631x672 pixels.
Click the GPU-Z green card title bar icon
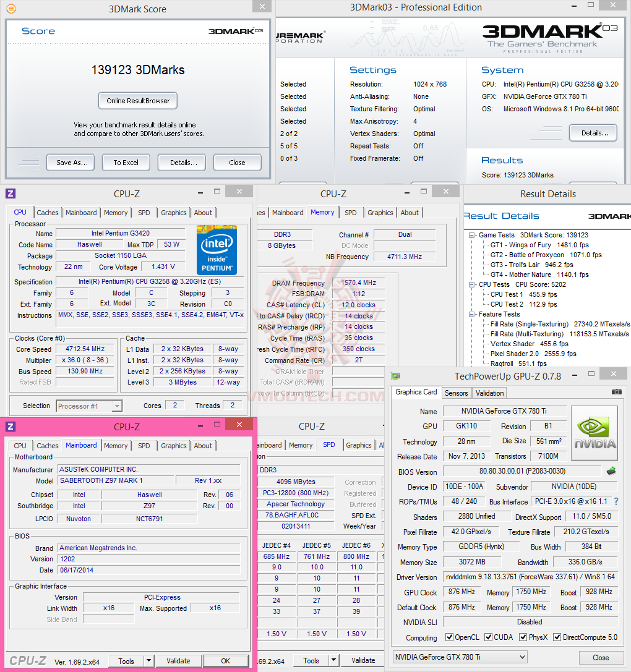(x=395, y=376)
